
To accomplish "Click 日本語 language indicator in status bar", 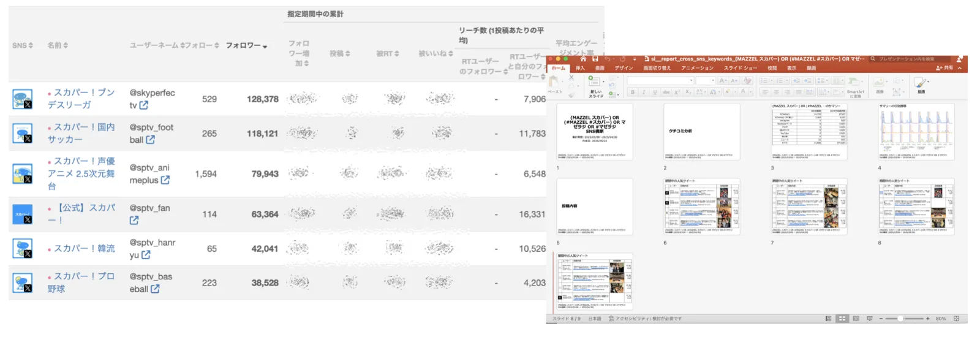I will (595, 319).
